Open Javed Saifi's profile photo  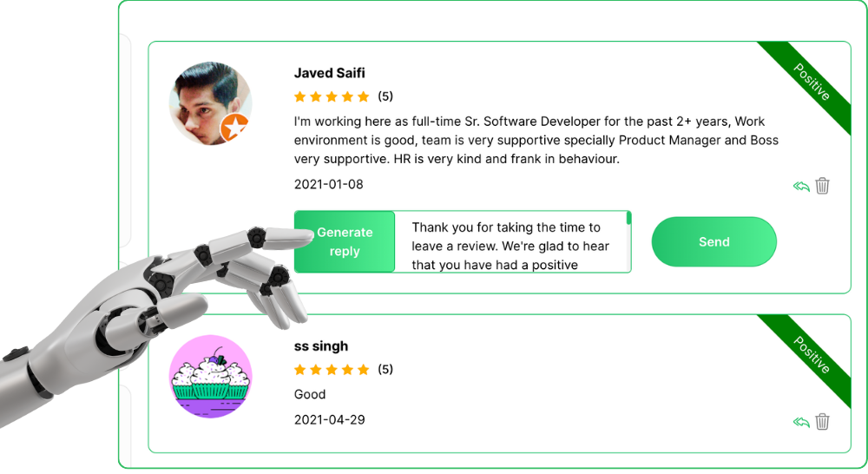(210, 103)
